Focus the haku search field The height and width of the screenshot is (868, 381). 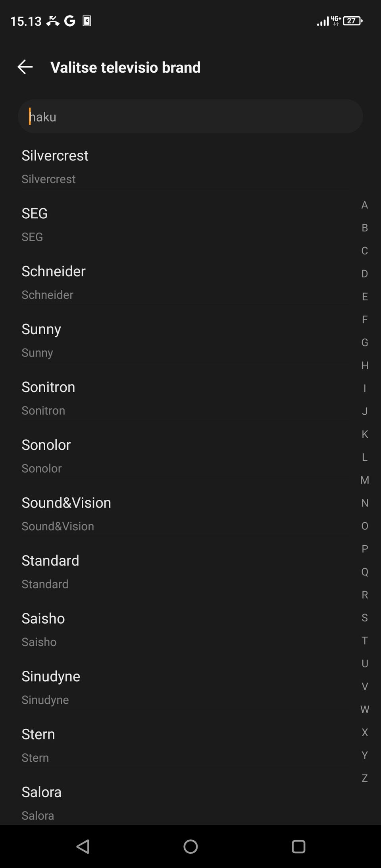(190, 117)
